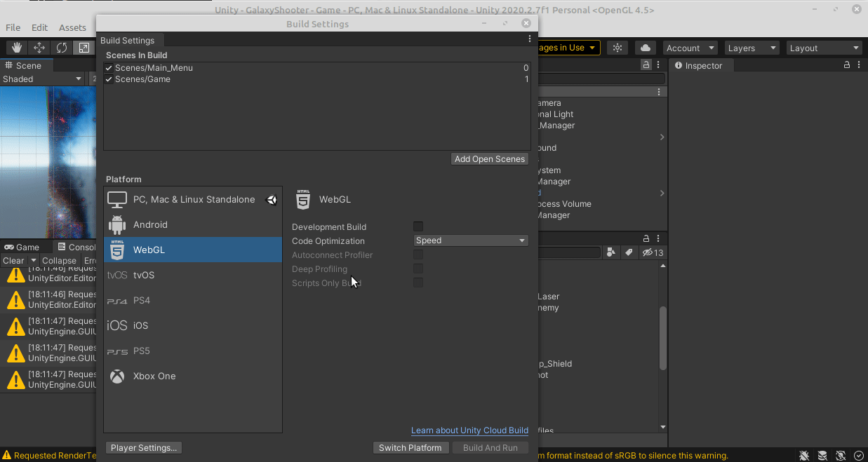Image resolution: width=868 pixels, height=462 pixels.
Task: Toggle hidden packages visibility showing 13
Action: 653,252
